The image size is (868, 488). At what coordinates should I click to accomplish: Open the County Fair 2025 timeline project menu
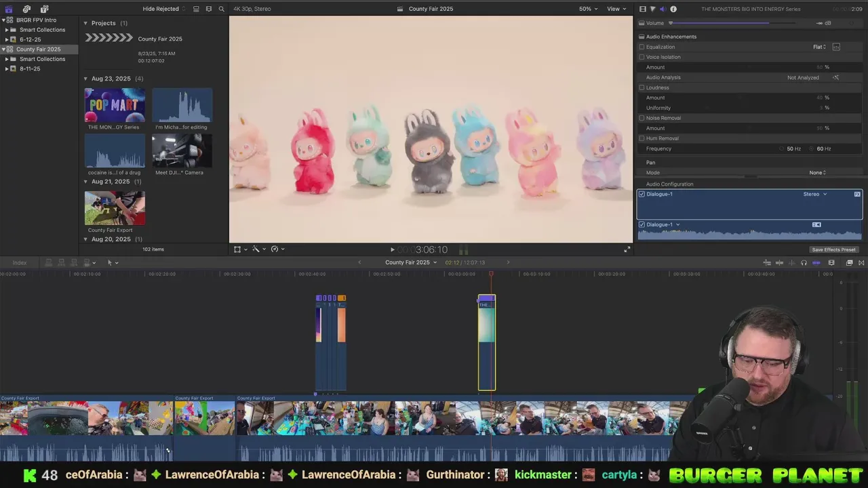[x=411, y=262]
